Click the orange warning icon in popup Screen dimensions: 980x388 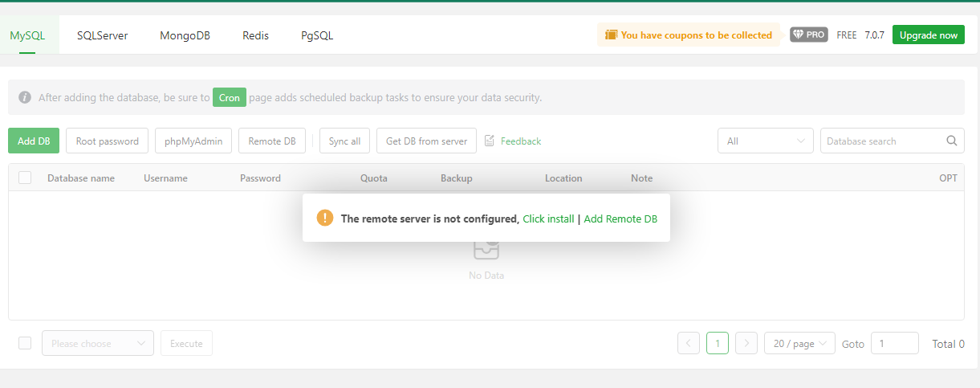coord(324,218)
